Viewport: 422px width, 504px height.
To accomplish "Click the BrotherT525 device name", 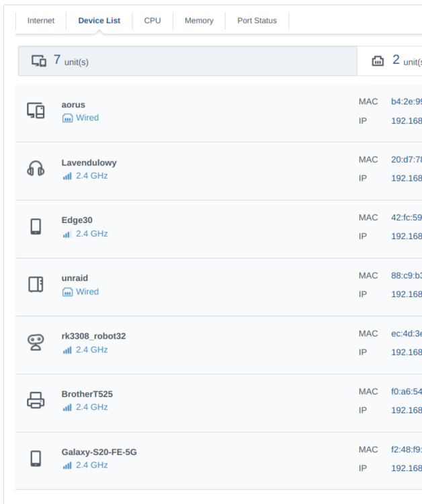I will (87, 394).
